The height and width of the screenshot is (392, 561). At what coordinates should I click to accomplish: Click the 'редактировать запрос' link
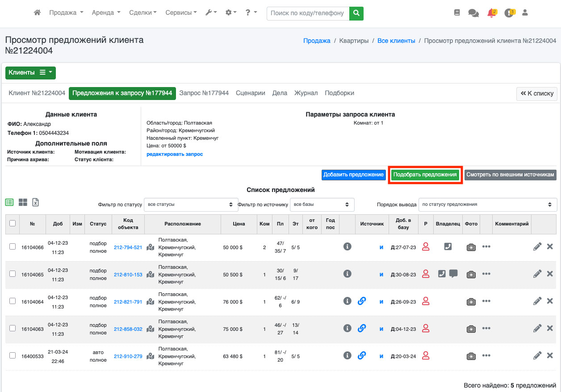click(x=175, y=154)
